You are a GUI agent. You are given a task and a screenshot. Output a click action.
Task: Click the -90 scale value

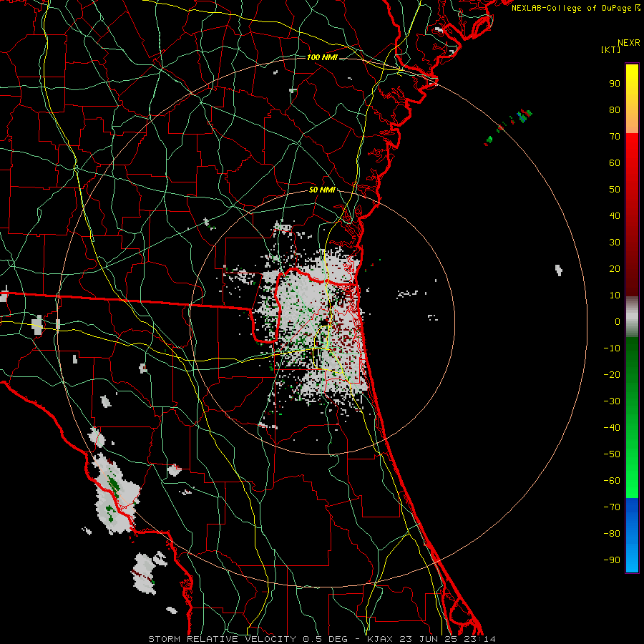pyautogui.click(x=612, y=560)
